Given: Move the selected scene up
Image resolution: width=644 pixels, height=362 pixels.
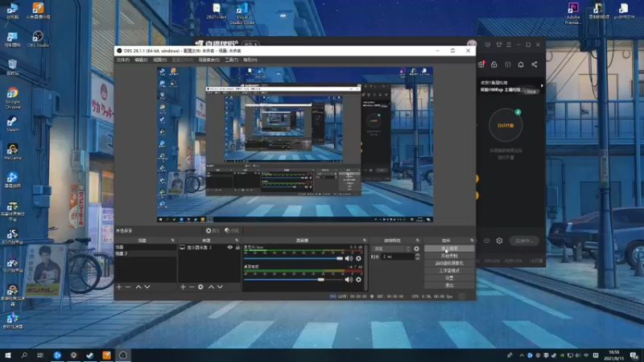Looking at the screenshot, I should (x=138, y=287).
